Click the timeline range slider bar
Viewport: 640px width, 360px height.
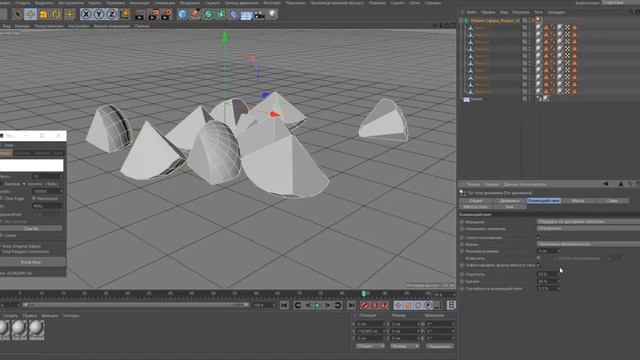(136, 305)
